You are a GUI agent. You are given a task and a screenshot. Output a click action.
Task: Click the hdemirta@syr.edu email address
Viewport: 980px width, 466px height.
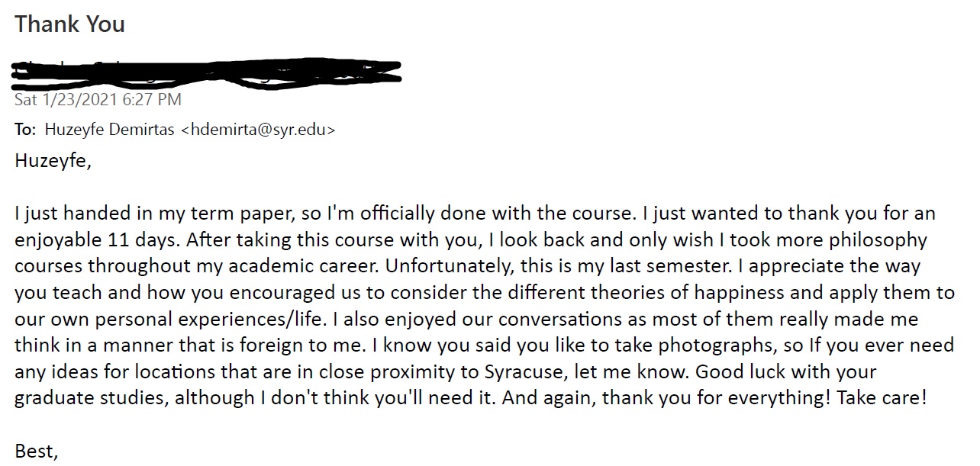(x=257, y=130)
